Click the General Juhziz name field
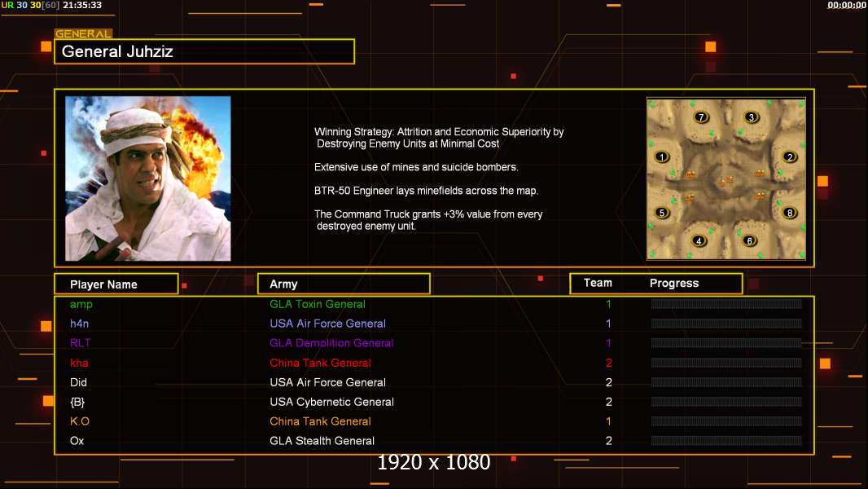This screenshot has height=489, width=868. tap(204, 51)
